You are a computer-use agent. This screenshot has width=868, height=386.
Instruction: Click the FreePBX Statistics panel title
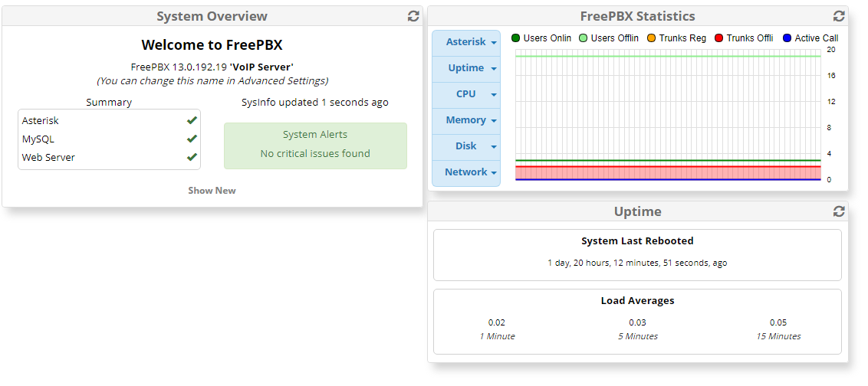[638, 16]
